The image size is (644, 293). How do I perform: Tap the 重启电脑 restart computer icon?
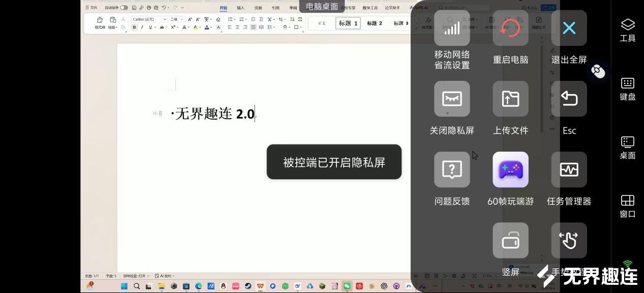tap(510, 28)
